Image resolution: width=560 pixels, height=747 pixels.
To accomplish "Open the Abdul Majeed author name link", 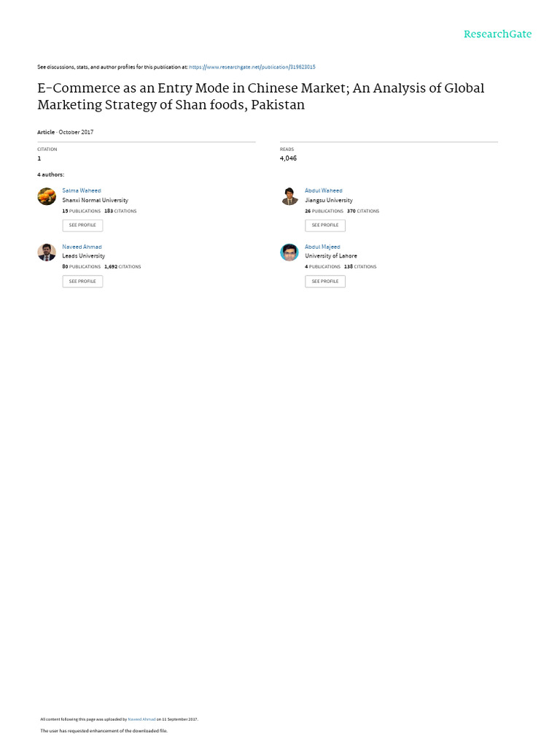I will point(322,247).
